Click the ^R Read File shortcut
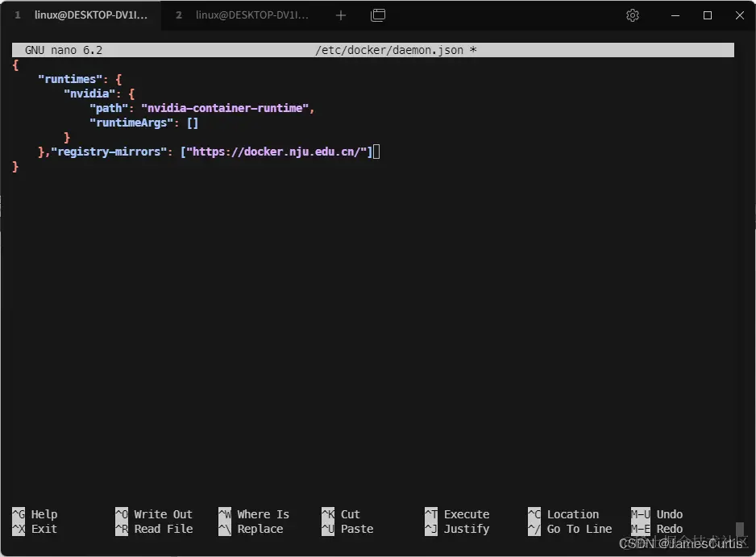 pos(154,529)
